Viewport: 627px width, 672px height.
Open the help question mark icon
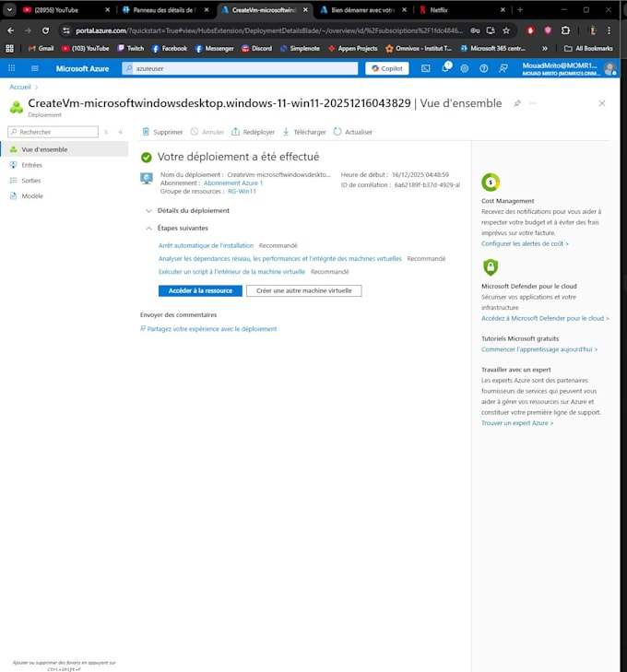[x=483, y=68]
